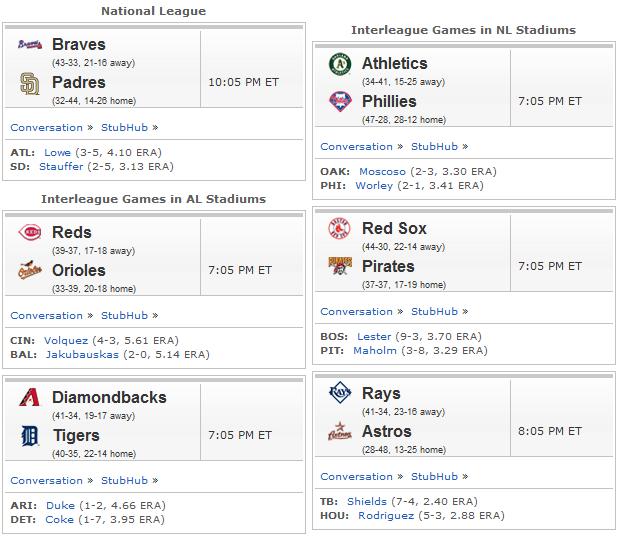Click the Padres SD logo

click(x=30, y=83)
